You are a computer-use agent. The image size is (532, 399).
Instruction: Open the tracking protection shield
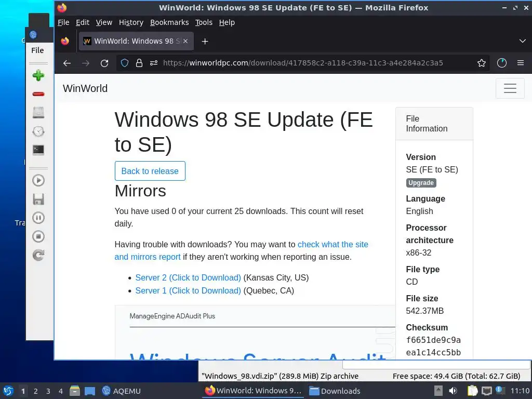tap(125, 63)
